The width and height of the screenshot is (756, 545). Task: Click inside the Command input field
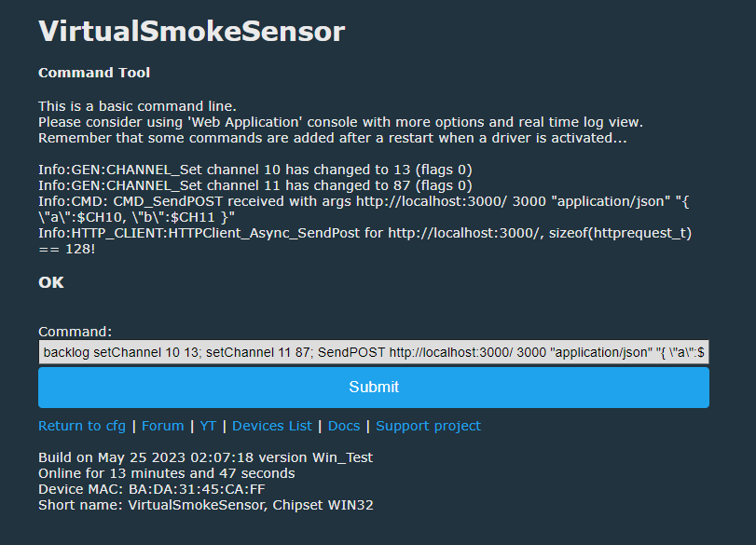tap(373, 353)
